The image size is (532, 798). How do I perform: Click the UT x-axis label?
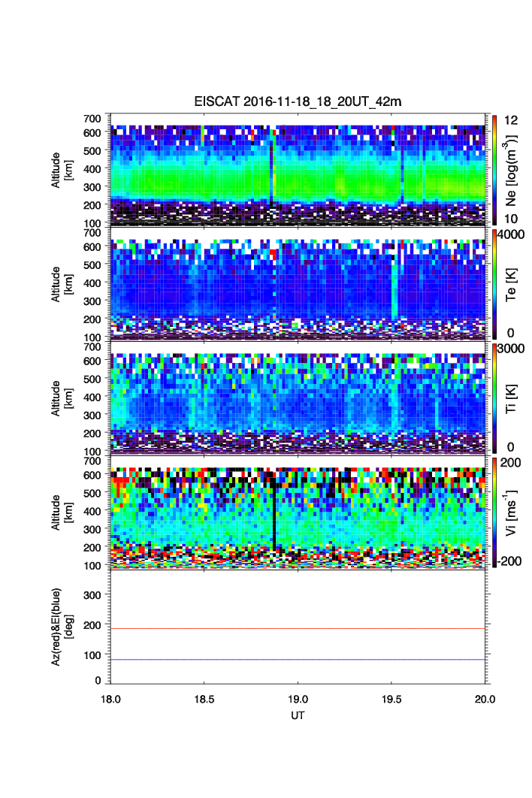pyautogui.click(x=298, y=715)
